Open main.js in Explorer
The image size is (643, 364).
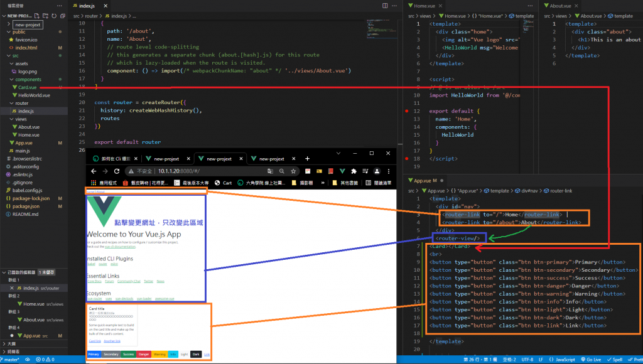tap(23, 151)
